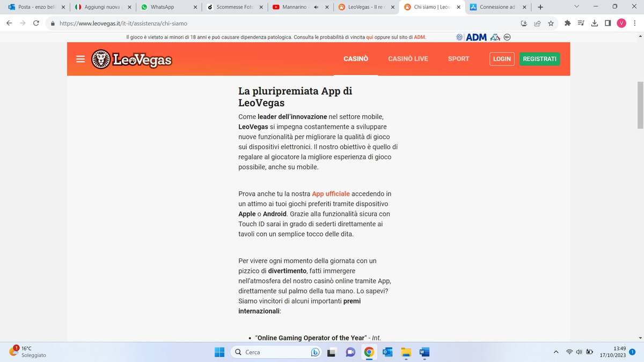Open Windows Start menu
644x362 pixels.
[219, 352]
